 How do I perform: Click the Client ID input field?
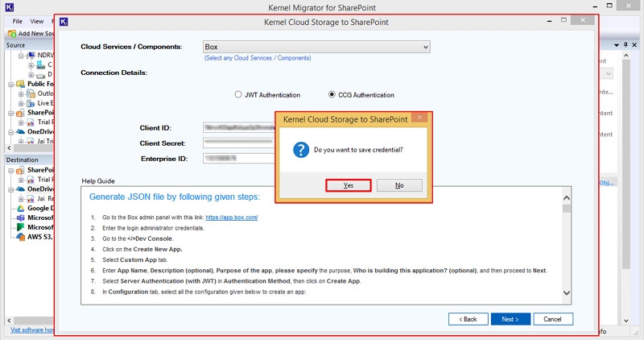point(238,128)
